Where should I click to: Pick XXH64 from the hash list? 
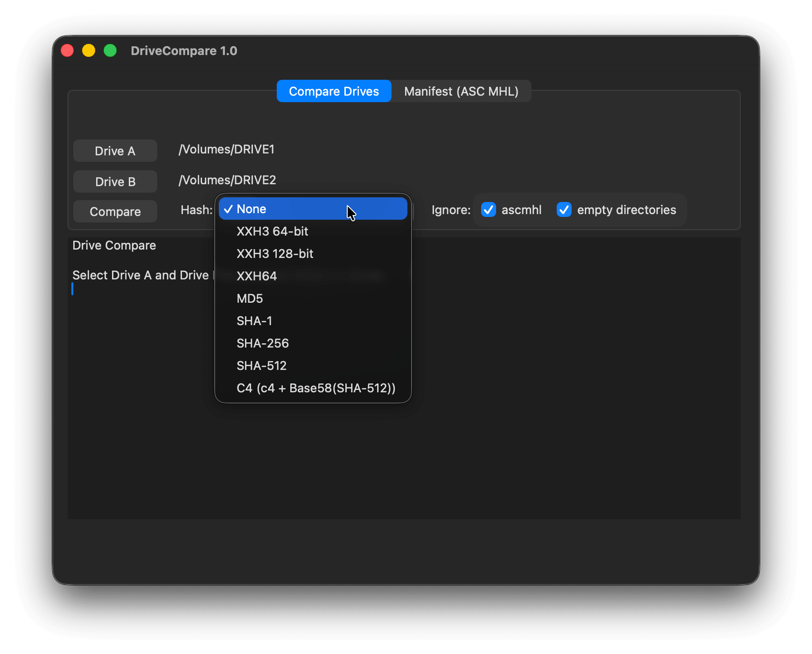pyautogui.click(x=313, y=276)
